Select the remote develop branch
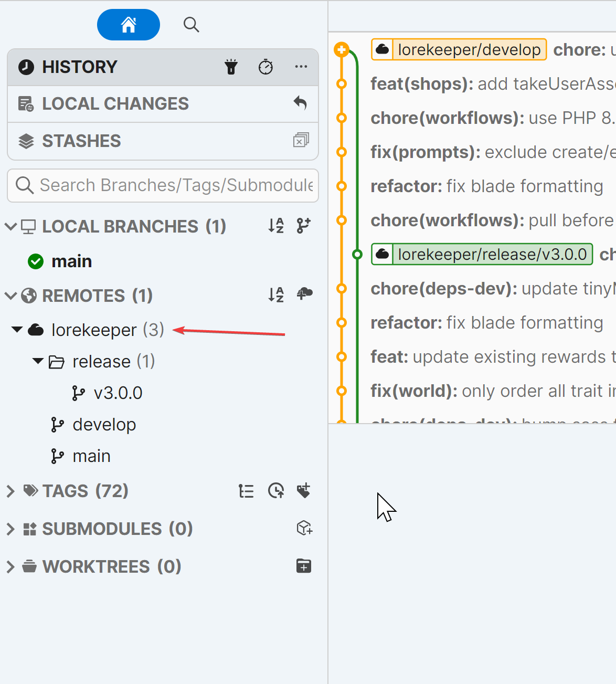The image size is (616, 684). 104,425
